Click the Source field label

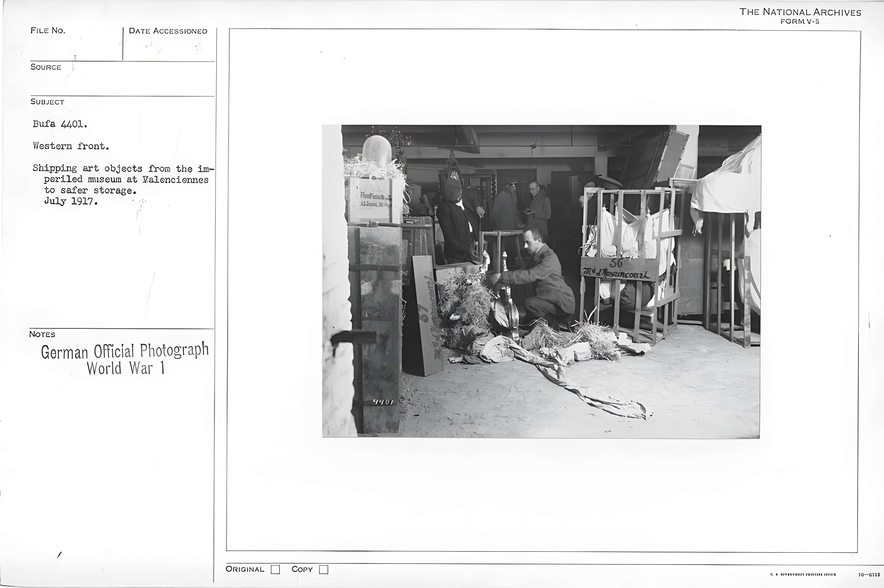[x=46, y=67]
